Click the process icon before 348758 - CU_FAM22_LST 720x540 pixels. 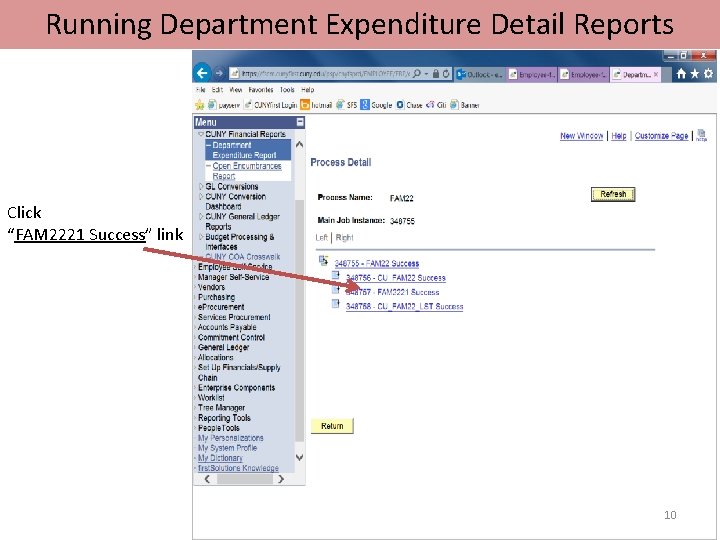(x=336, y=304)
